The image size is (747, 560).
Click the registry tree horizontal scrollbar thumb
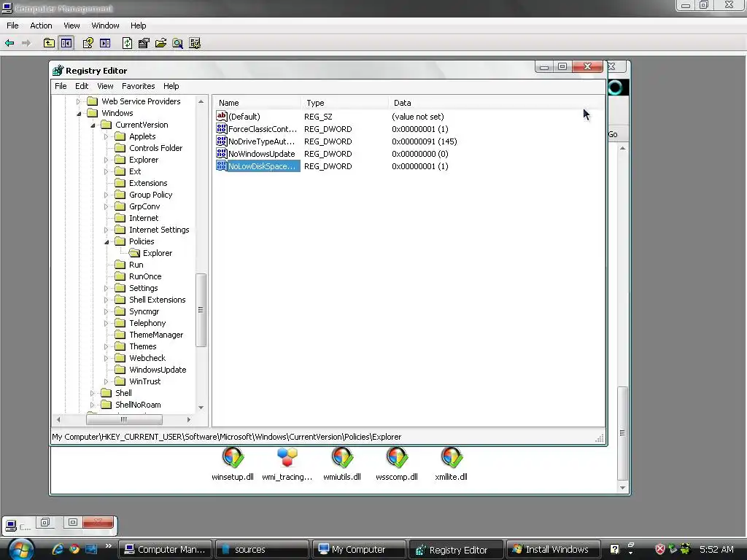(124, 419)
